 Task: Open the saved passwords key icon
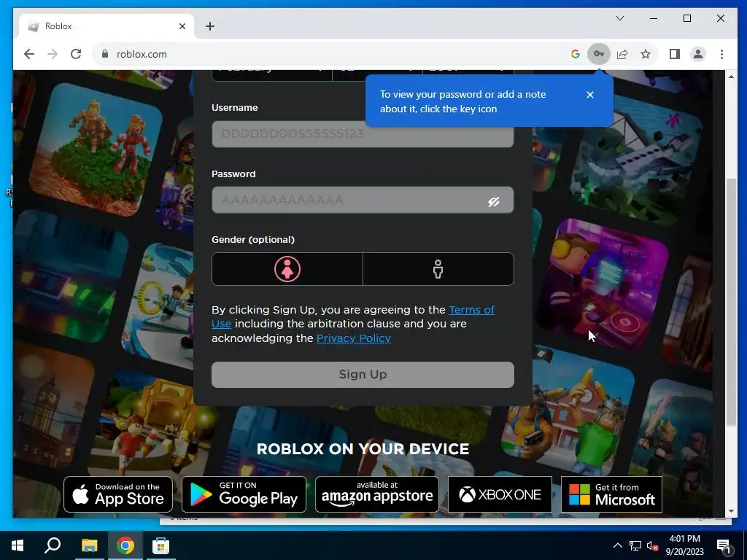[x=599, y=54]
